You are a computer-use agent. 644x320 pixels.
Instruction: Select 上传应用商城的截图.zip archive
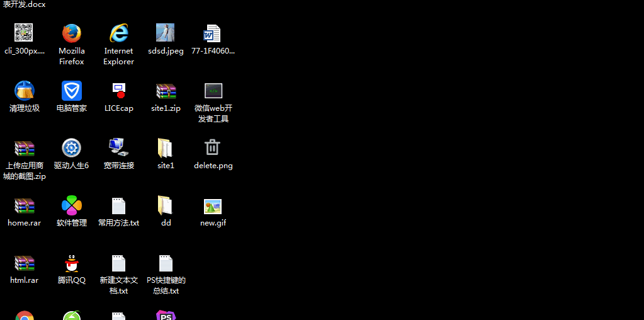pos(24,149)
